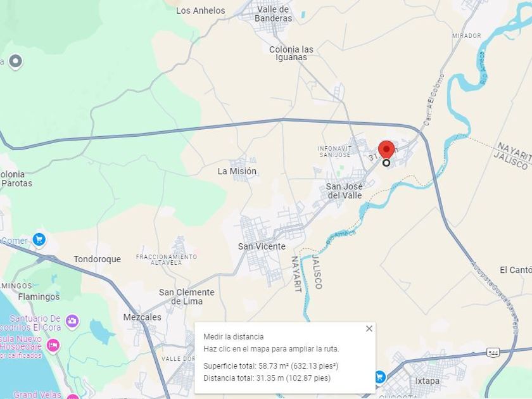Screen dimensions: 532x399
Task: Select the highway 544 route shield
Action: (493, 353)
